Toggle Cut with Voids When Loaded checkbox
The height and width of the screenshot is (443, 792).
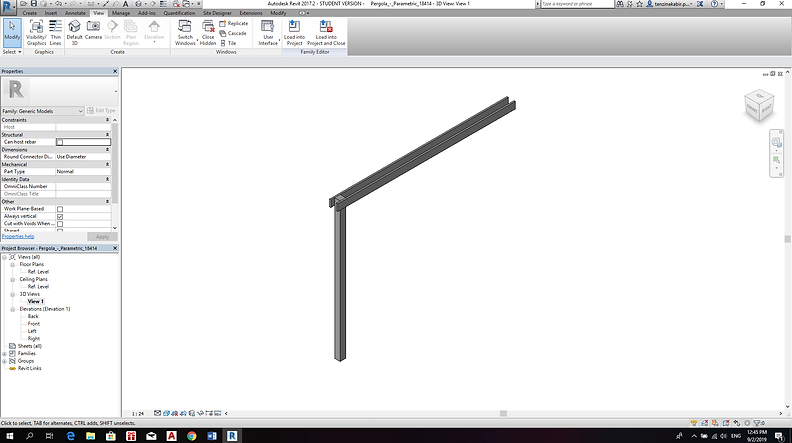(60, 224)
